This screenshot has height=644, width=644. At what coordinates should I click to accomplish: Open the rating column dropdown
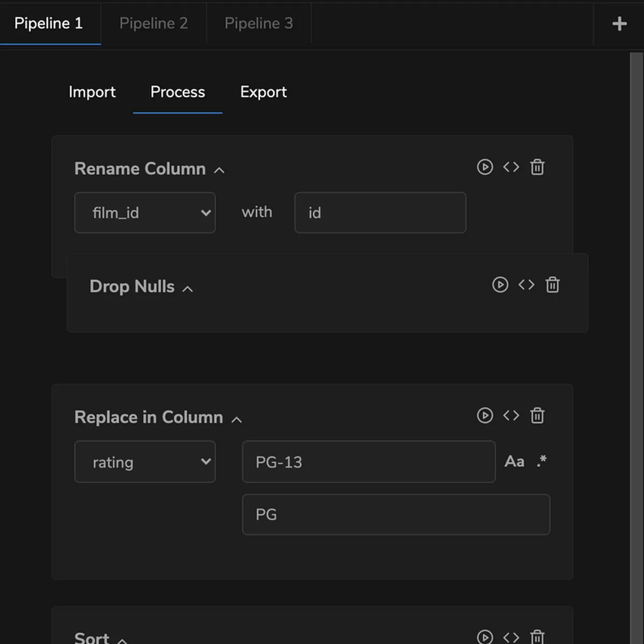145,462
